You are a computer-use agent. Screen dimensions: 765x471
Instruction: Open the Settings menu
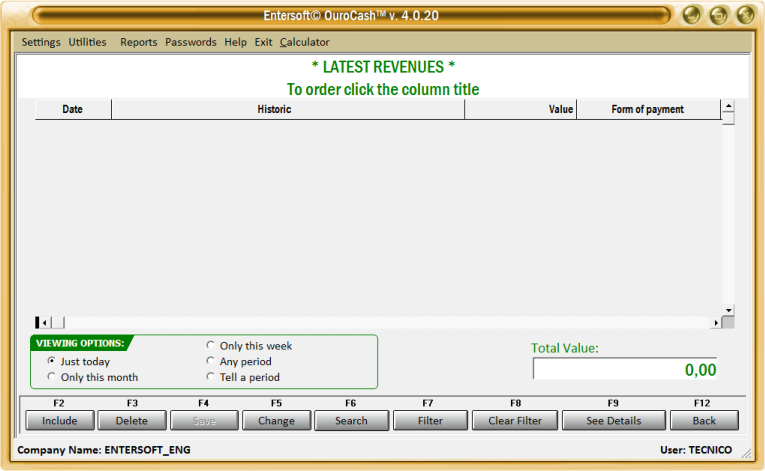click(41, 42)
